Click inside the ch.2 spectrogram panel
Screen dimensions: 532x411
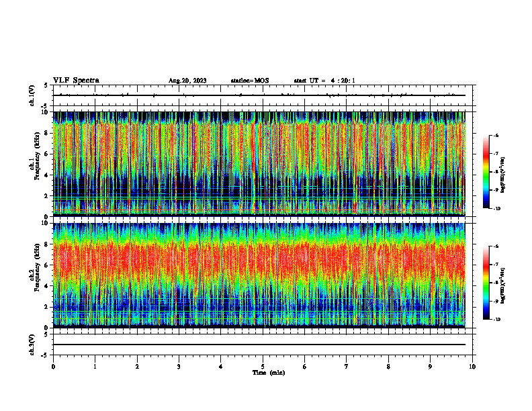(259, 275)
